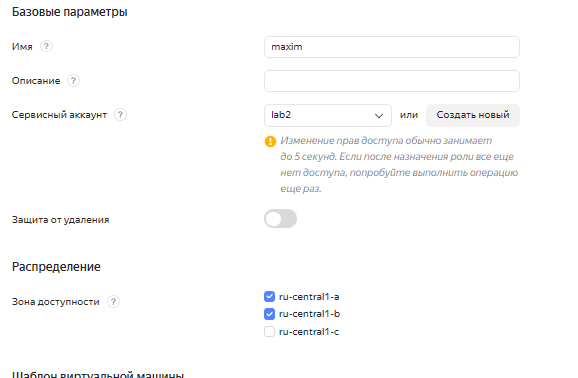The height and width of the screenshot is (378, 578).
Task: Click the chevron arrow in the lab2 selector
Action: (379, 116)
